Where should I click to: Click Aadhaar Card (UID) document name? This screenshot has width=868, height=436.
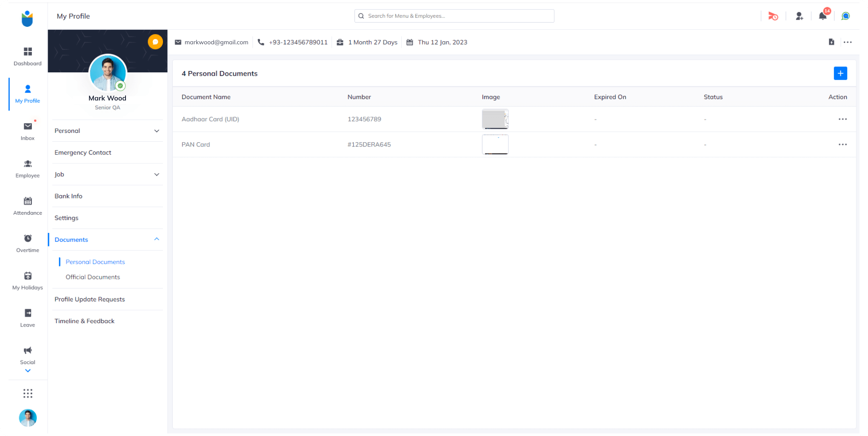pos(210,119)
